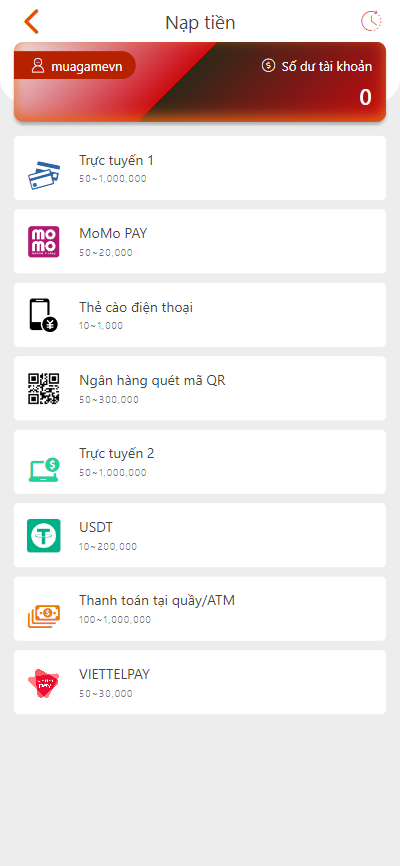The height and width of the screenshot is (866, 400).
Task: Go back using the orange arrow
Action: [31, 22]
